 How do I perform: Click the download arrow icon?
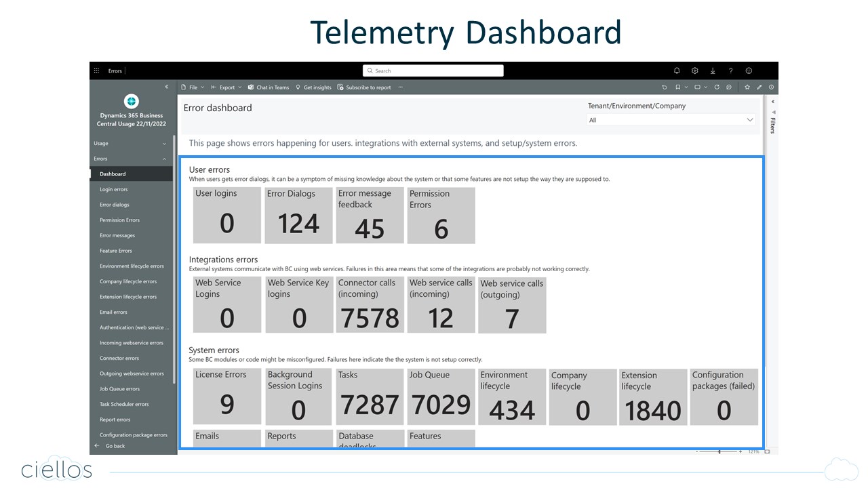tap(713, 70)
